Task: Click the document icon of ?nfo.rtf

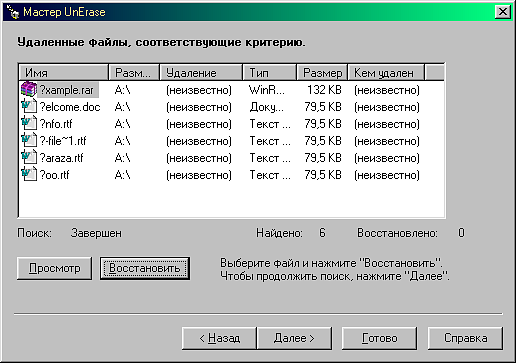Action: pos(29,124)
